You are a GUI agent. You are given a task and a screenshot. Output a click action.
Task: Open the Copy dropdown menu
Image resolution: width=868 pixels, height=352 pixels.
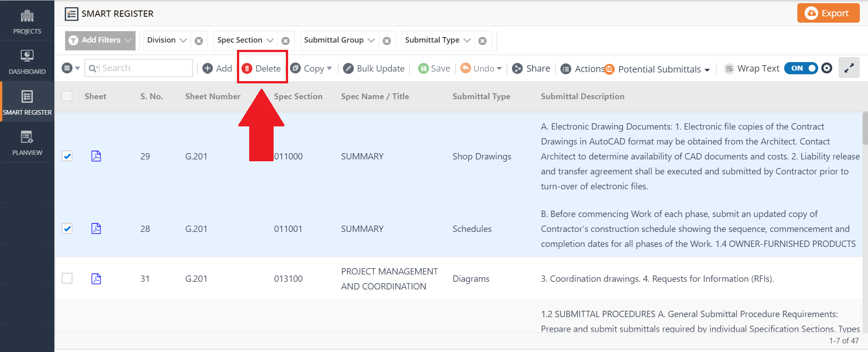click(311, 68)
